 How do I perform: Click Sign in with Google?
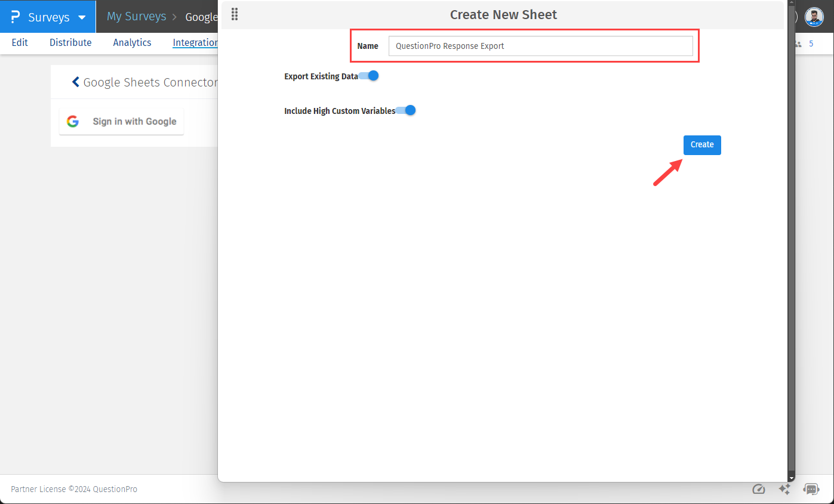tap(121, 121)
